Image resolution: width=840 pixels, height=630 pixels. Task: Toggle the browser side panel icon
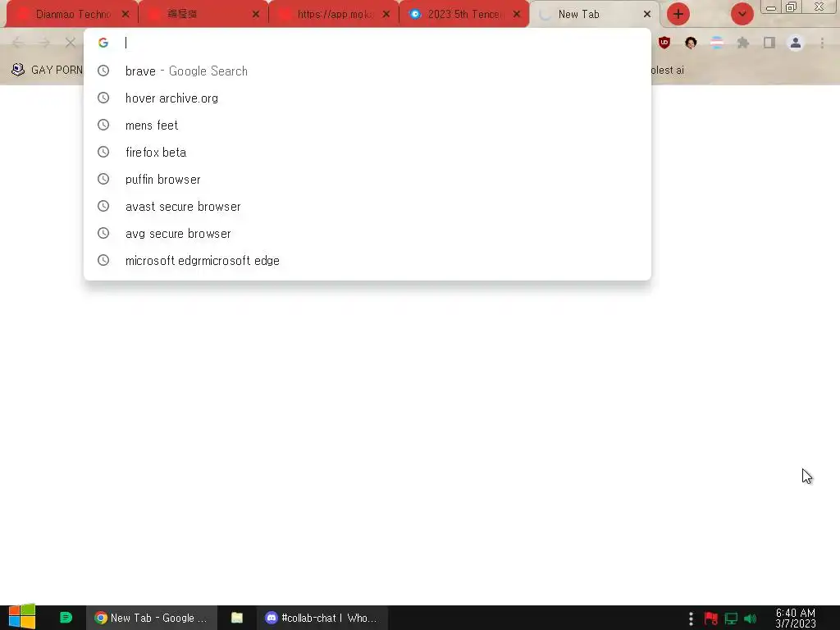(769, 43)
